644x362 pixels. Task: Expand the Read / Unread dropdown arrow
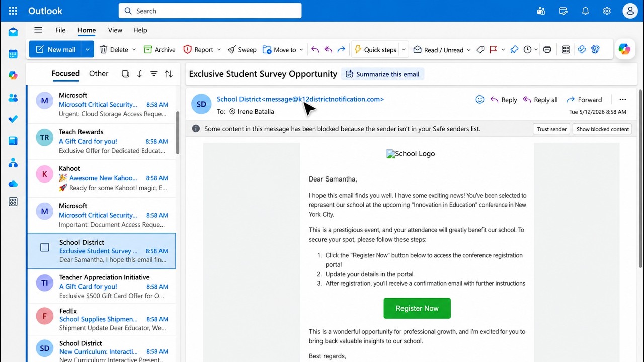pos(469,50)
